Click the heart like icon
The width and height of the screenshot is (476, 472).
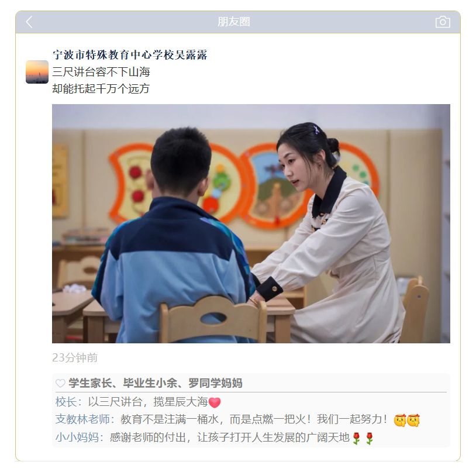60,383
